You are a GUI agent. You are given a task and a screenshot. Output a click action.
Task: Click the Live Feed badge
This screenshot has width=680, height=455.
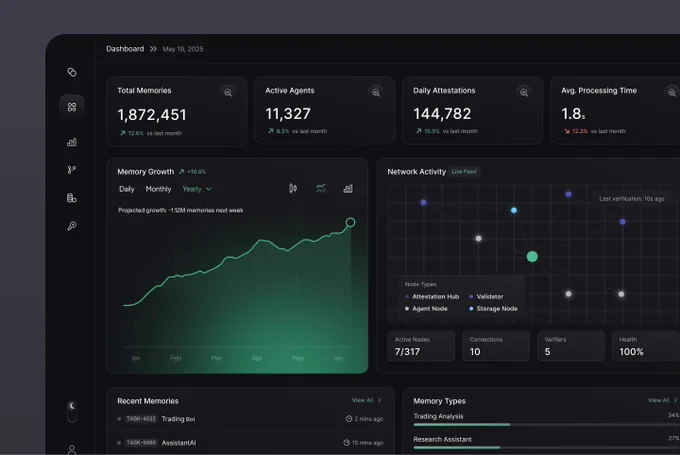(464, 172)
